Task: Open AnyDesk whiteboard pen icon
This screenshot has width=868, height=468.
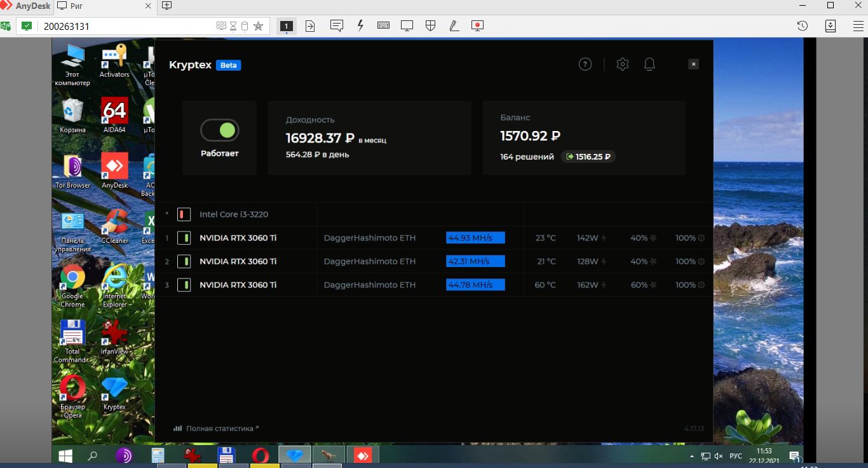Action: [454, 26]
